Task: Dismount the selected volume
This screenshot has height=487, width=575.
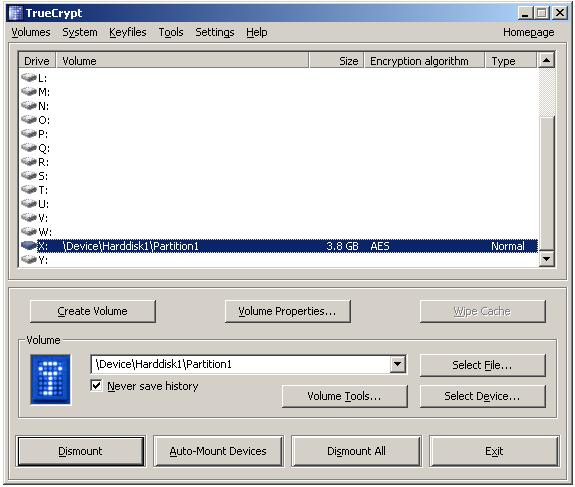Action: pyautogui.click(x=81, y=451)
